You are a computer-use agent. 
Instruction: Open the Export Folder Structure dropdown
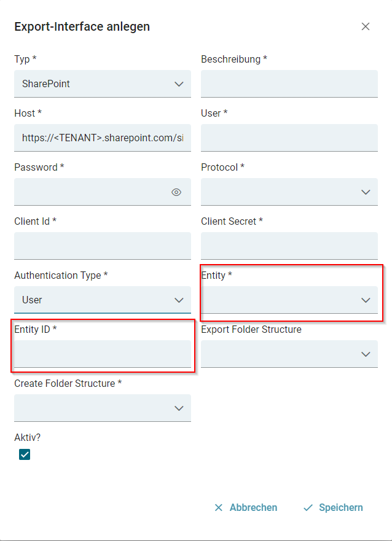click(289, 354)
